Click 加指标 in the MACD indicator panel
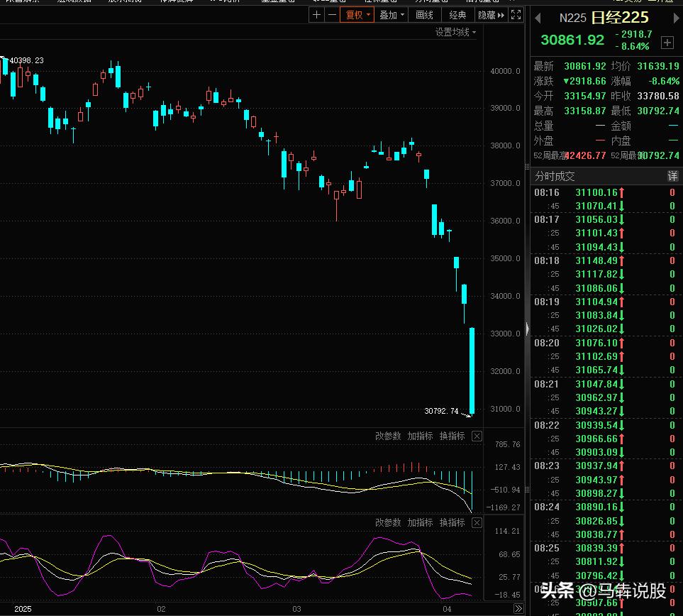Viewport: 683px width, 616px height. tap(420, 436)
